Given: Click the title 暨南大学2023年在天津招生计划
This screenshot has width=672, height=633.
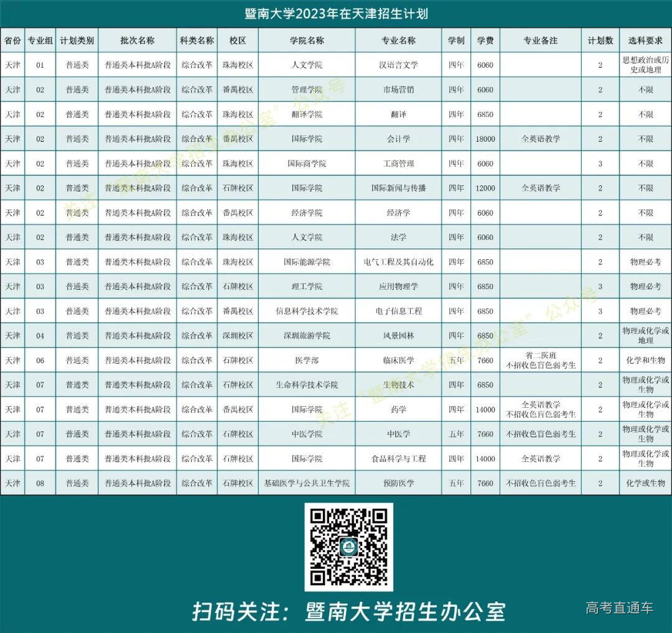Looking at the screenshot, I should coord(336,13).
